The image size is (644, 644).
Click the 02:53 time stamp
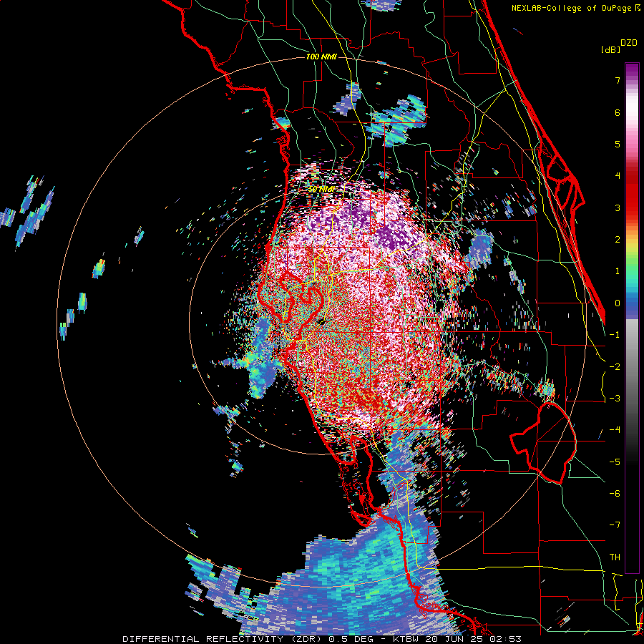pyautogui.click(x=505, y=639)
